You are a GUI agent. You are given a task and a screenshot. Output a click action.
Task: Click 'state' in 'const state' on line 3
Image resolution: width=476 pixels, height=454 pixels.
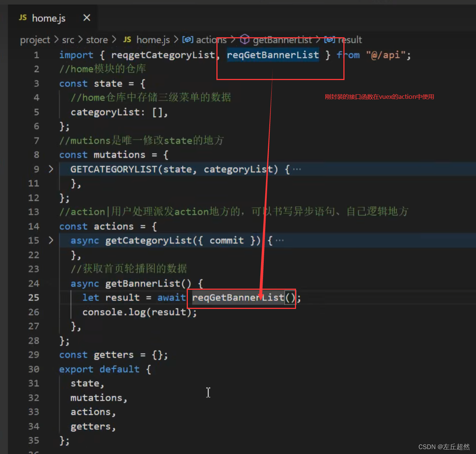tap(108, 83)
